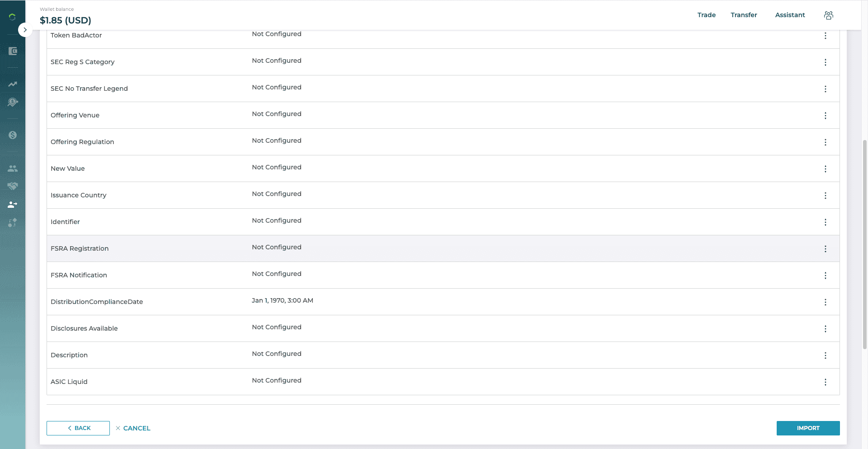Viewport: 868px width, 449px height.
Task: Open options menu for DistributionComplianceDate row
Action: coord(826,302)
